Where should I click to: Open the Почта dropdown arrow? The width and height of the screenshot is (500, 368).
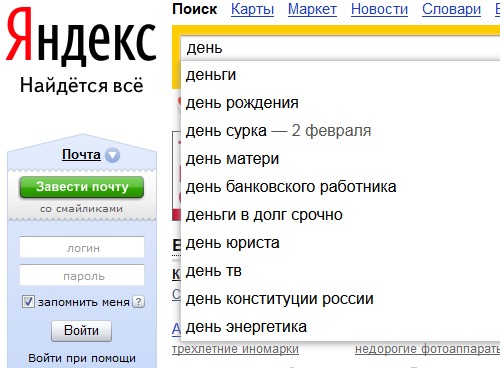click(x=113, y=155)
